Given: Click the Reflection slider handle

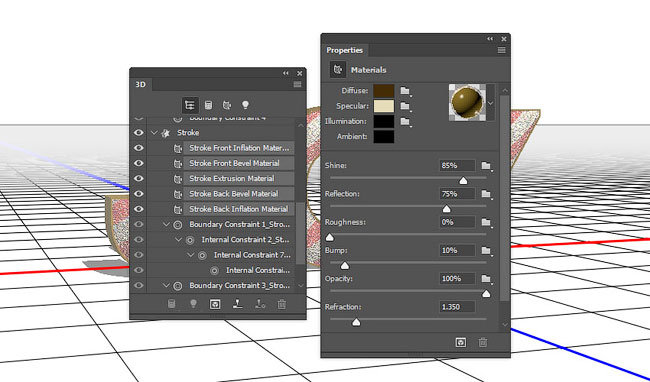Looking at the screenshot, I should (446, 209).
